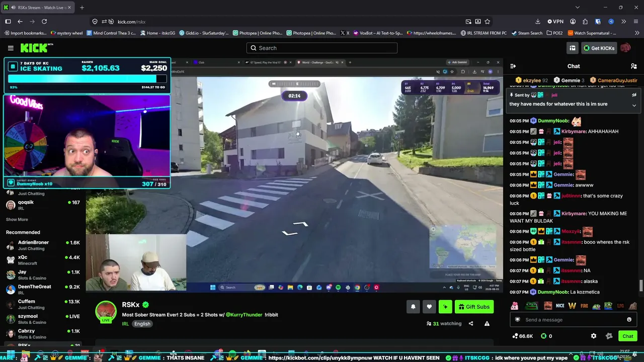644x362 pixels.
Task: Click the channel points icon showing 66.6K
Action: click(x=515, y=336)
